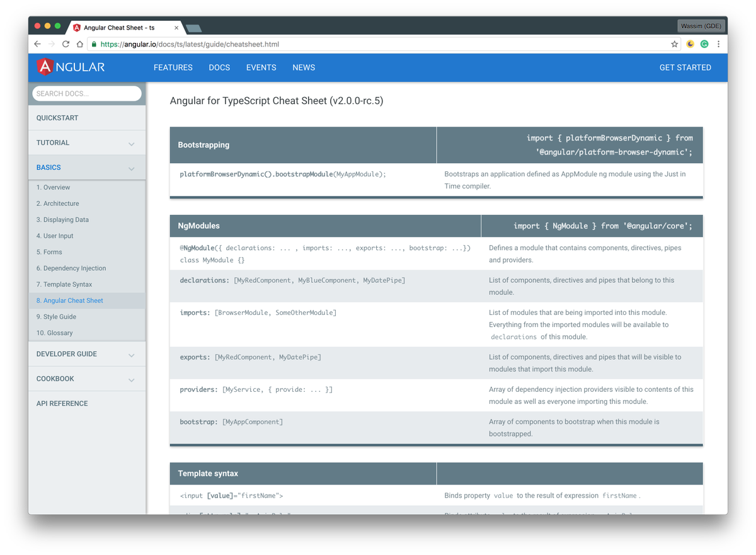756x555 pixels.
Task: Click the import { NgModule } header text
Action: pos(603,226)
